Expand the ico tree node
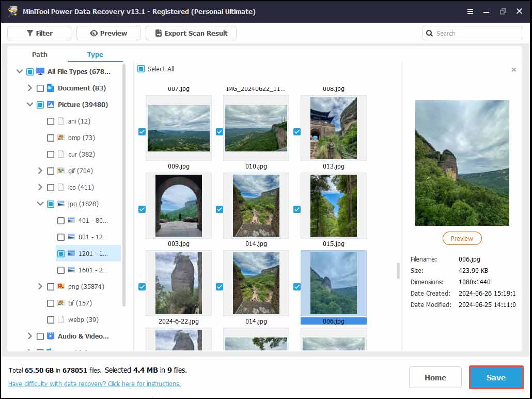 (x=40, y=188)
